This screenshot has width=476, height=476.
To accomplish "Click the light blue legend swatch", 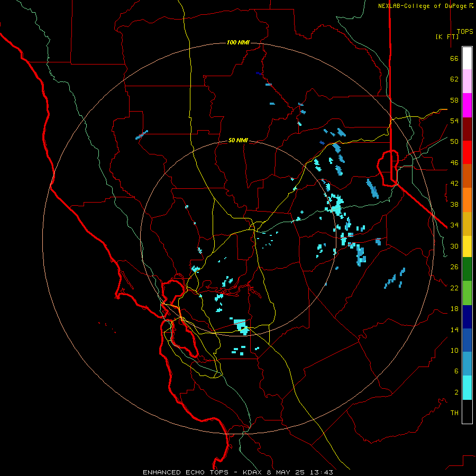I will 467,364.
